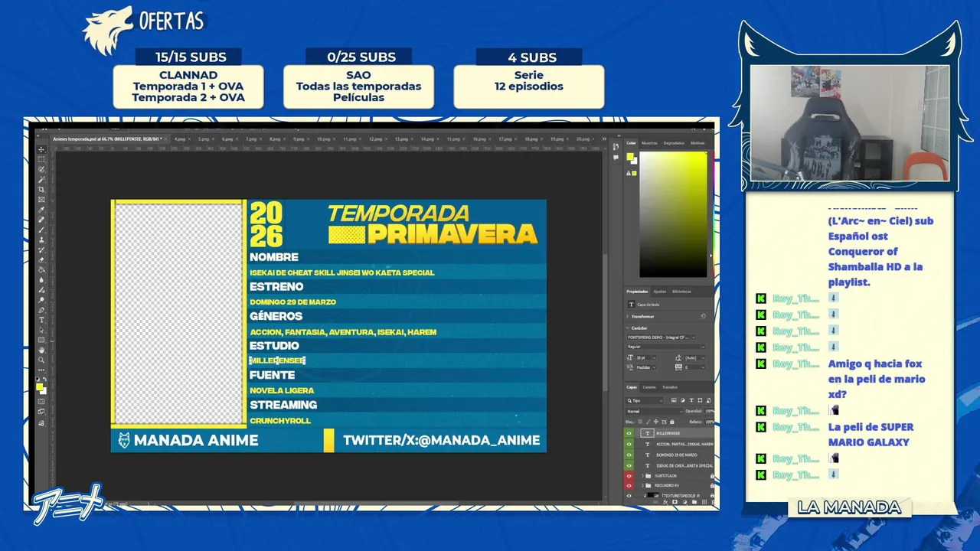The height and width of the screenshot is (551, 980).
Task: Filter layers by type layers
Action: (691, 400)
